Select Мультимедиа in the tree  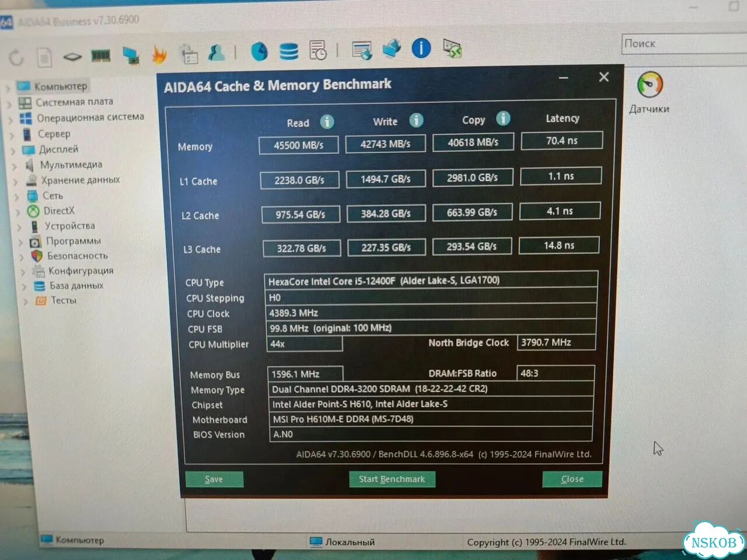click(x=71, y=165)
